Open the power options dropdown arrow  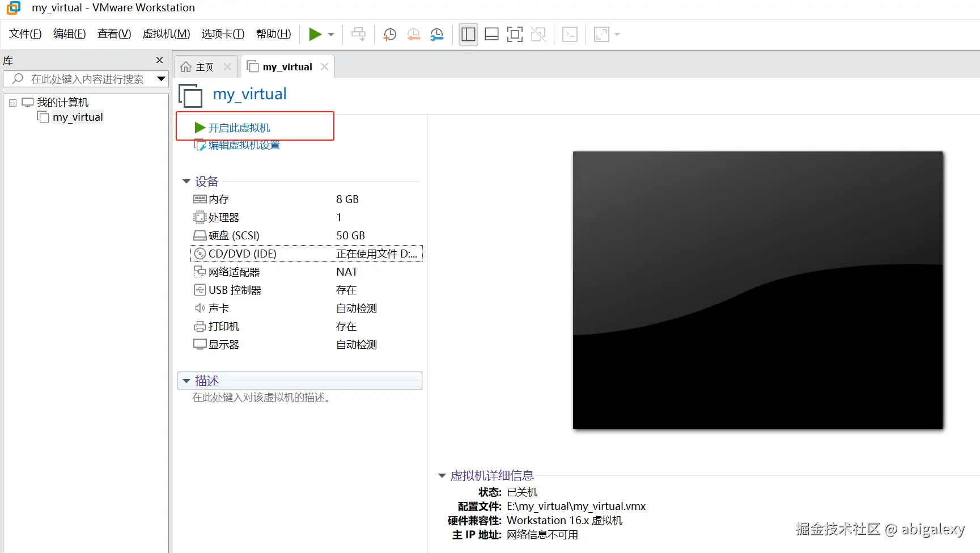click(330, 34)
